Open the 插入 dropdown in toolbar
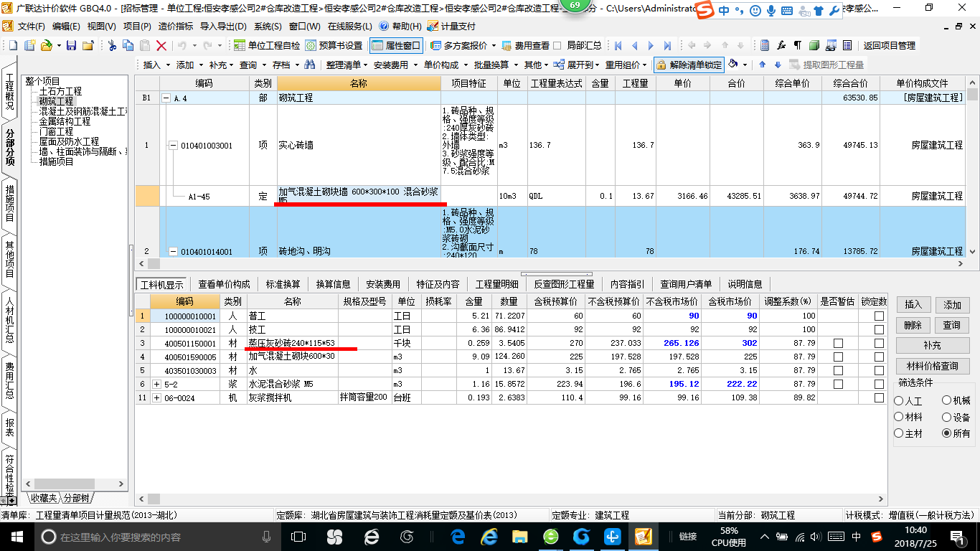This screenshot has width=980, height=551. point(155,65)
